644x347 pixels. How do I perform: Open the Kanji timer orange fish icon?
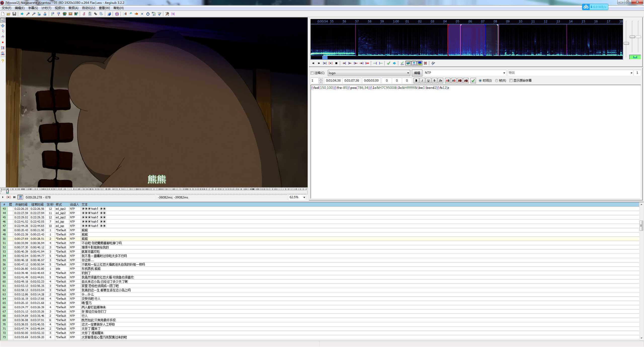click(136, 14)
